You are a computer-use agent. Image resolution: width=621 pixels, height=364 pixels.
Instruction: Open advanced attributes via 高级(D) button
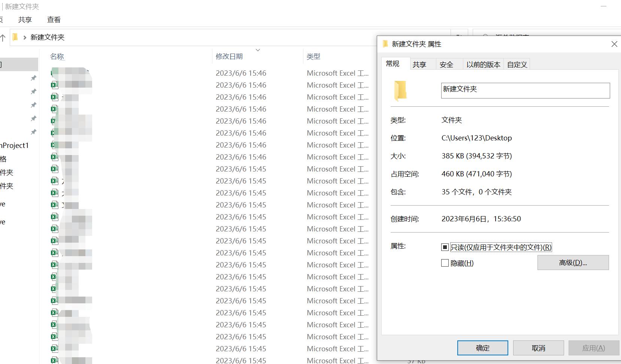coord(573,262)
